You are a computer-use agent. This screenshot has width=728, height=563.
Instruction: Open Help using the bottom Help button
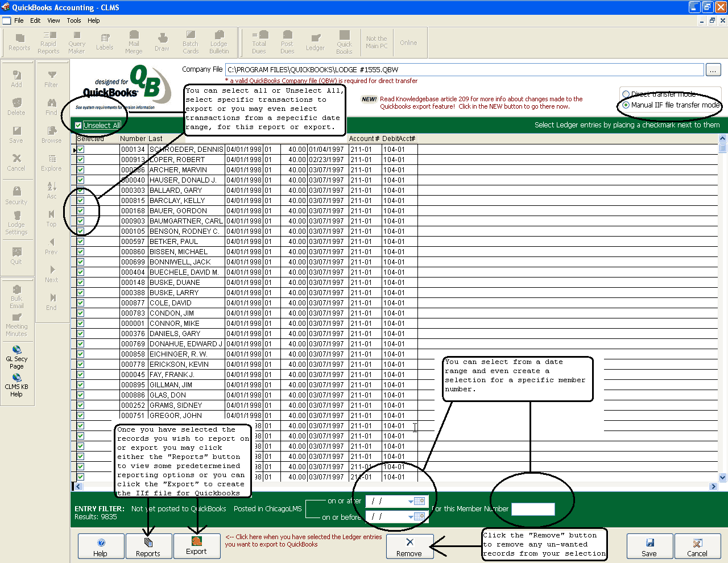click(x=101, y=547)
